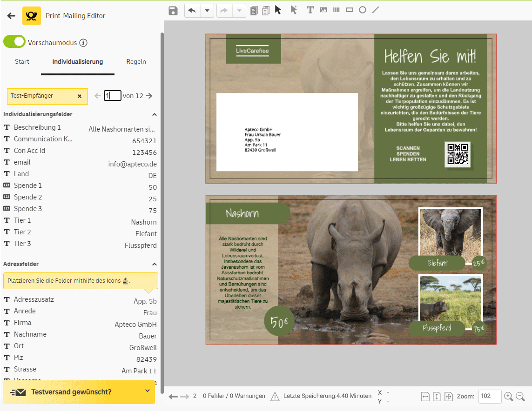Go to next page with bottom arrow
The image size is (532, 411).
point(185,397)
